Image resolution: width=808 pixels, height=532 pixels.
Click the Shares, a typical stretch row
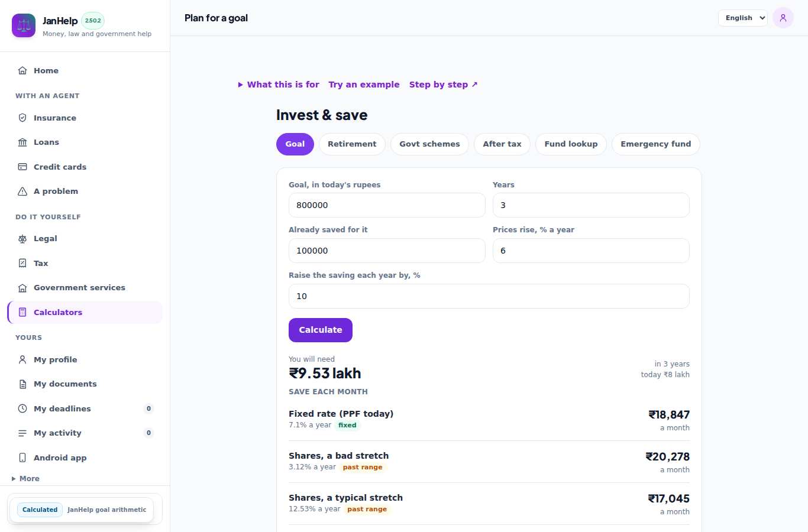click(489, 504)
